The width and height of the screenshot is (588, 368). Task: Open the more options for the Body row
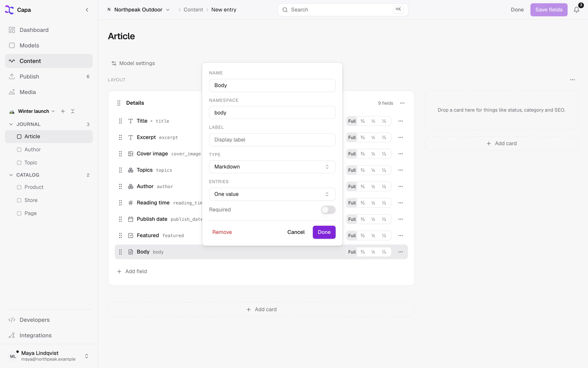400,252
